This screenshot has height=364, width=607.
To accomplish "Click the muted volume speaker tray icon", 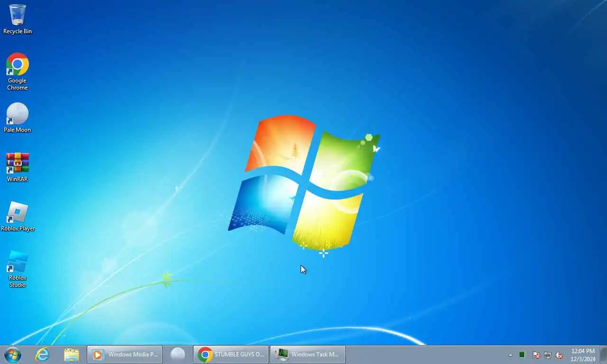I will click(x=559, y=355).
